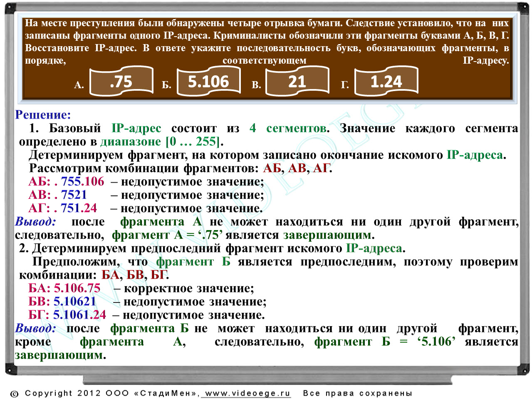Click the word 'завершающим.' on last line
The image size is (532, 399).
(x=60, y=355)
